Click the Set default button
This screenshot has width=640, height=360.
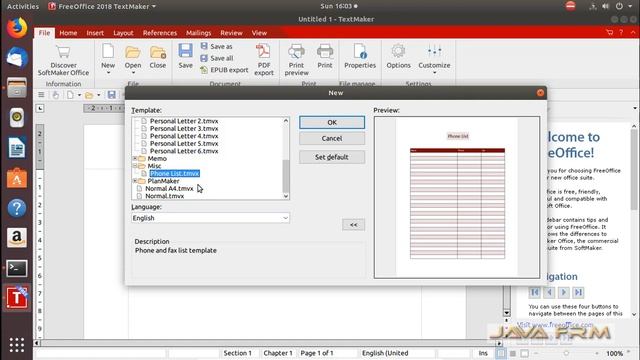pos(332,157)
